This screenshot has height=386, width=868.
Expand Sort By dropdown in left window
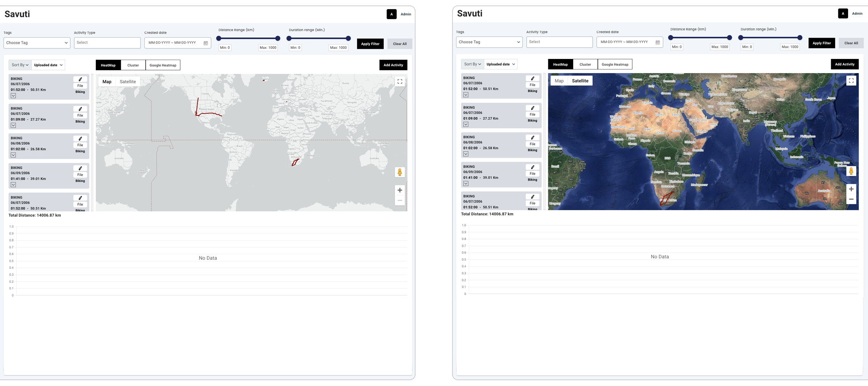pos(20,65)
